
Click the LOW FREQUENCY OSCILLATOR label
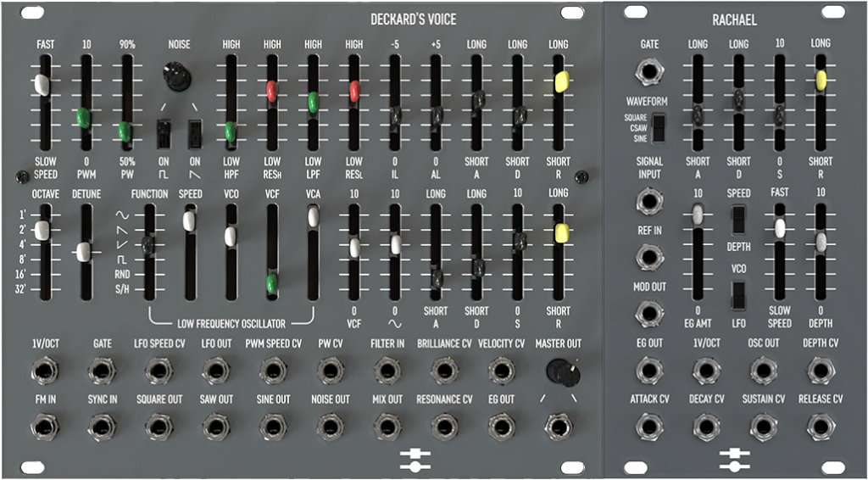click(x=231, y=323)
